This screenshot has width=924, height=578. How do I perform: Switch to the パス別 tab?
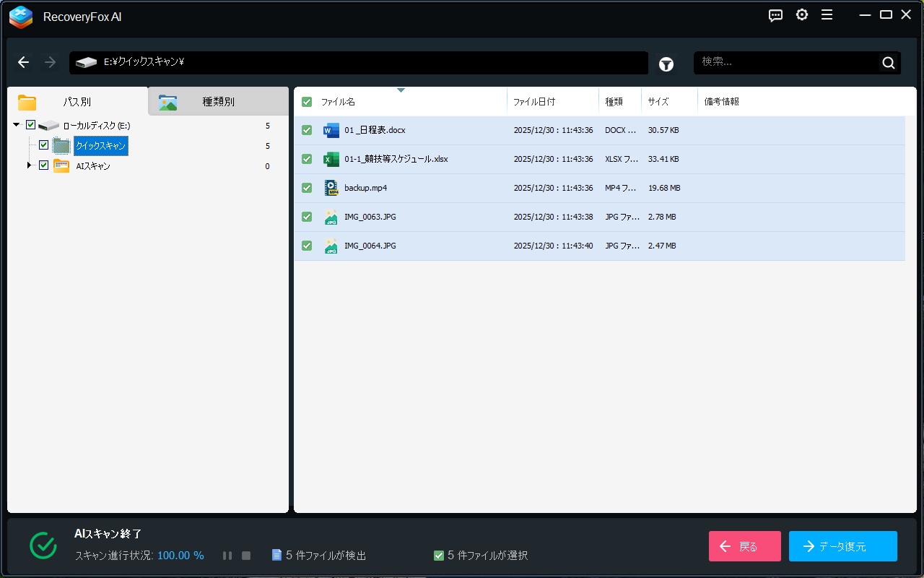[x=77, y=102]
